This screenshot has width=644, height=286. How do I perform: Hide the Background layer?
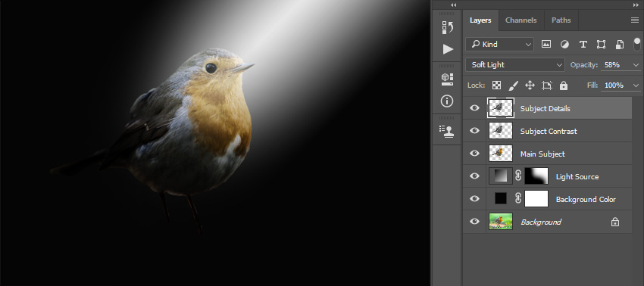point(474,222)
